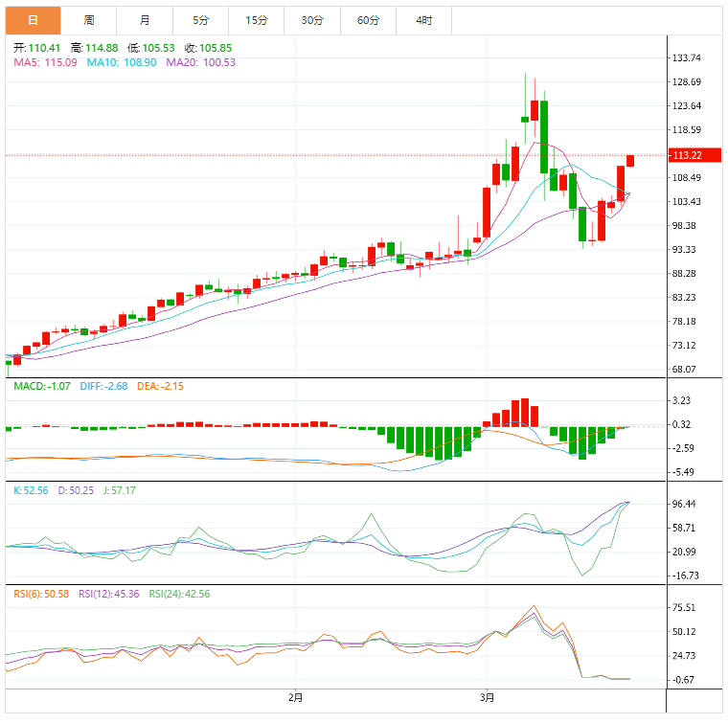Open the 15分 timeframe tab

(x=257, y=20)
